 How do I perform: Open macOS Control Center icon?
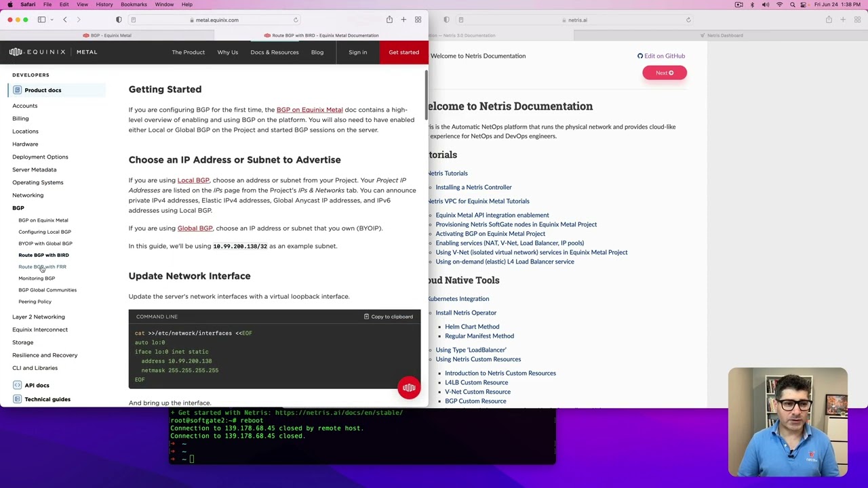click(805, 4)
